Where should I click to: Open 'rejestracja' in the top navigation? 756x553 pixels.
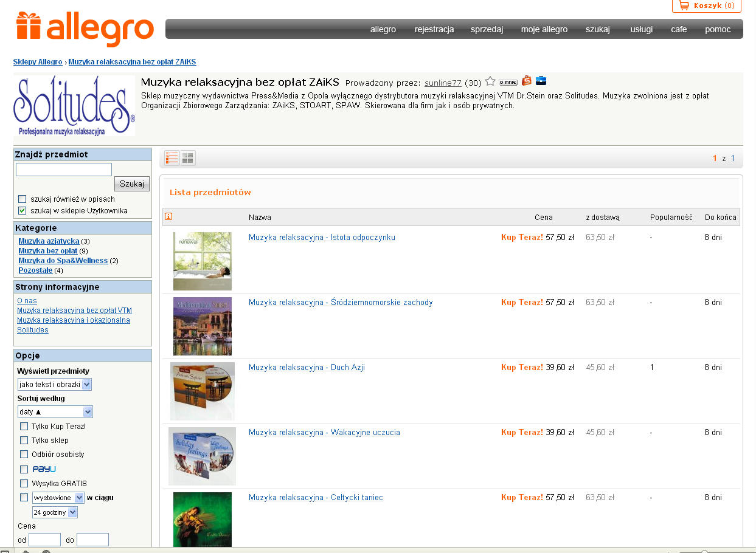[434, 29]
